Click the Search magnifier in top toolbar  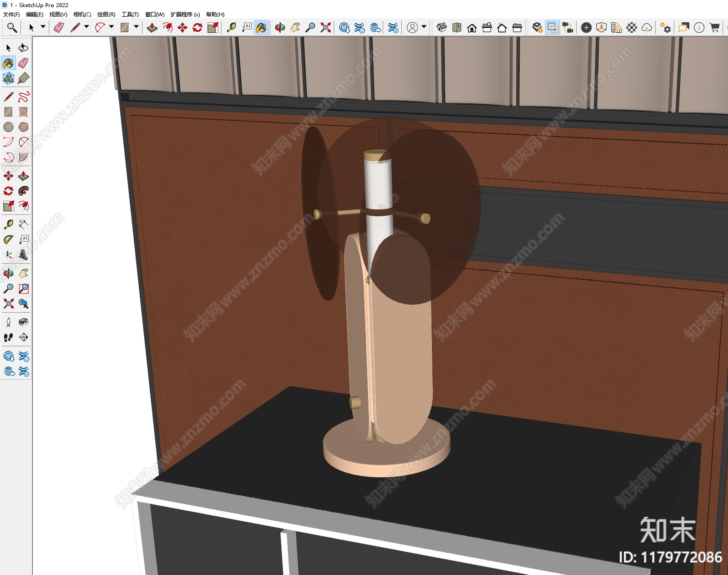click(x=12, y=28)
